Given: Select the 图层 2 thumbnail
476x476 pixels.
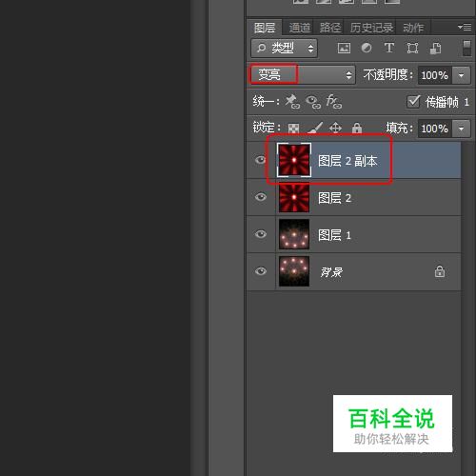Looking at the screenshot, I should pos(294,197).
